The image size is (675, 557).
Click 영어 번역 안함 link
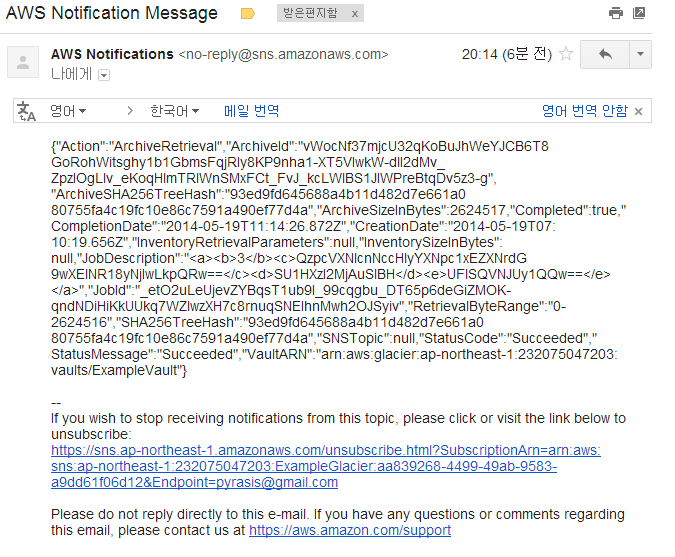tap(584, 111)
